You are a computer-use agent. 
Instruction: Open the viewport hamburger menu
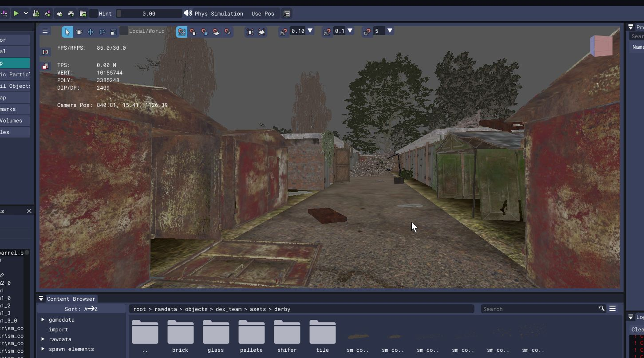[x=45, y=31]
